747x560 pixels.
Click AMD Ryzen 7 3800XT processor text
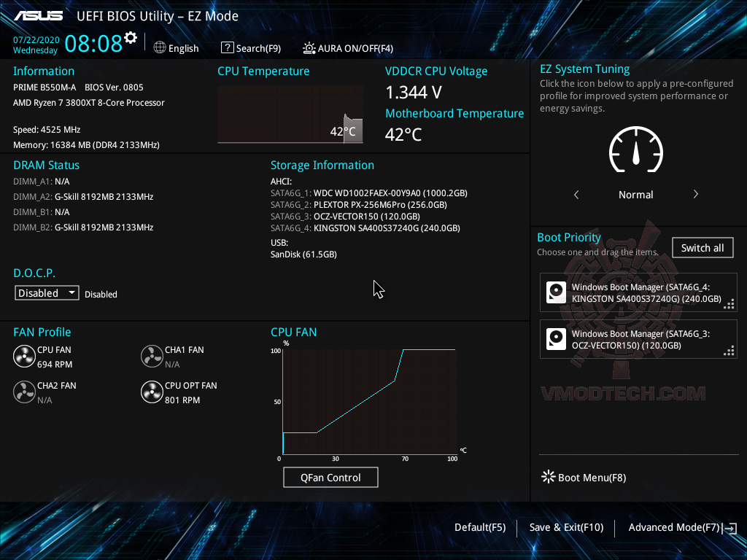[88, 102]
